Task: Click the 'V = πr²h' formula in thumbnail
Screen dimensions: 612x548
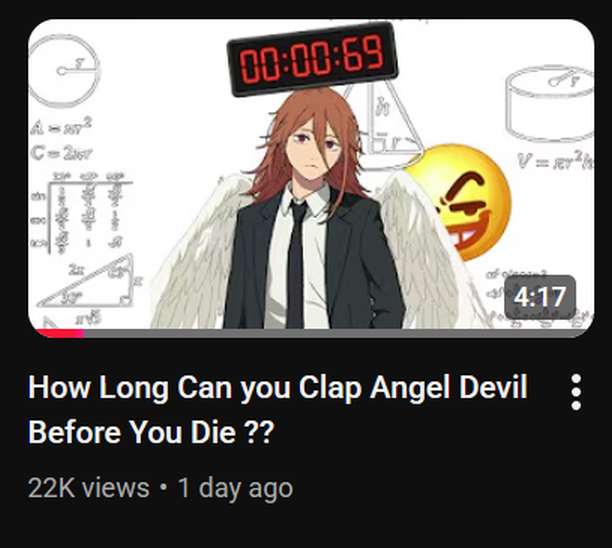Action: click(x=556, y=160)
